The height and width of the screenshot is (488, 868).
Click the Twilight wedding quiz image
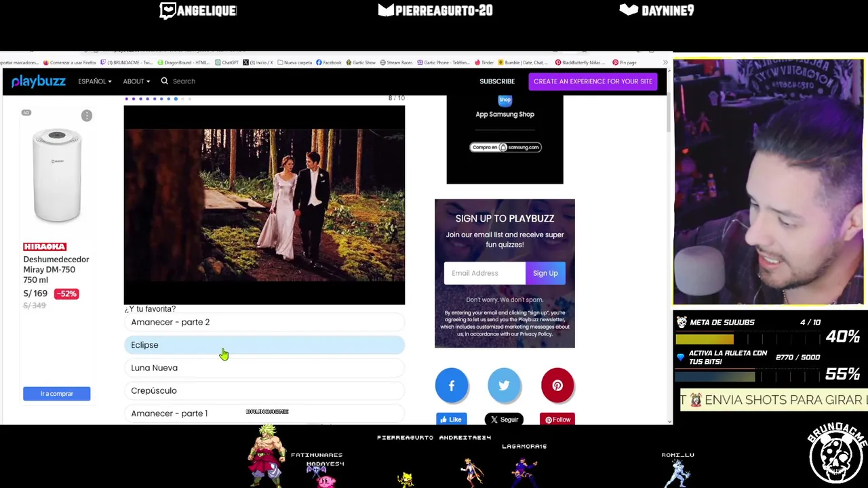pos(264,205)
